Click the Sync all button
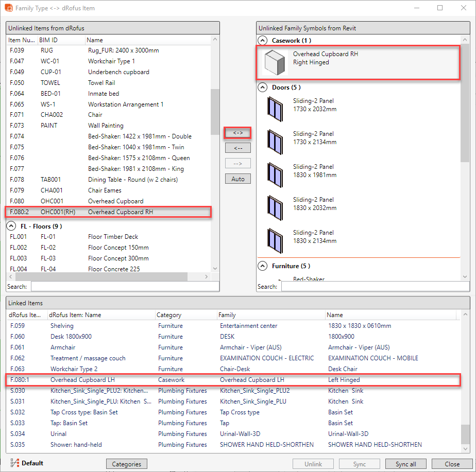The width and height of the screenshot is (476, 472). pyautogui.click(x=405, y=464)
